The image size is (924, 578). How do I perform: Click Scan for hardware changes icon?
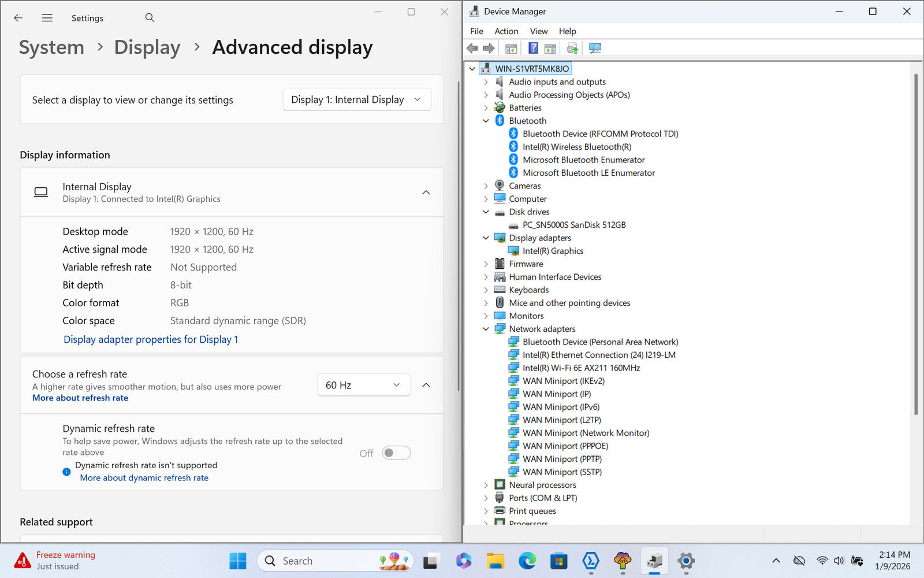[x=595, y=48]
